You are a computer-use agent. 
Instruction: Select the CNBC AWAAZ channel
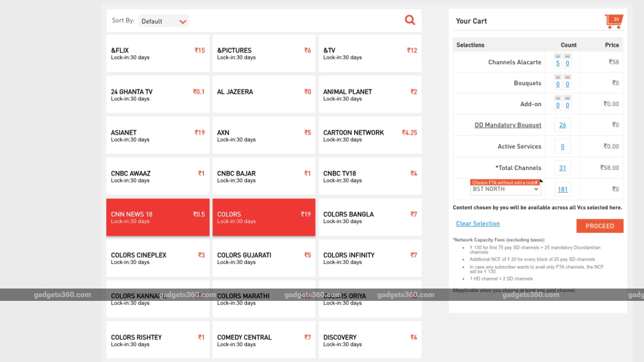pyautogui.click(x=158, y=176)
